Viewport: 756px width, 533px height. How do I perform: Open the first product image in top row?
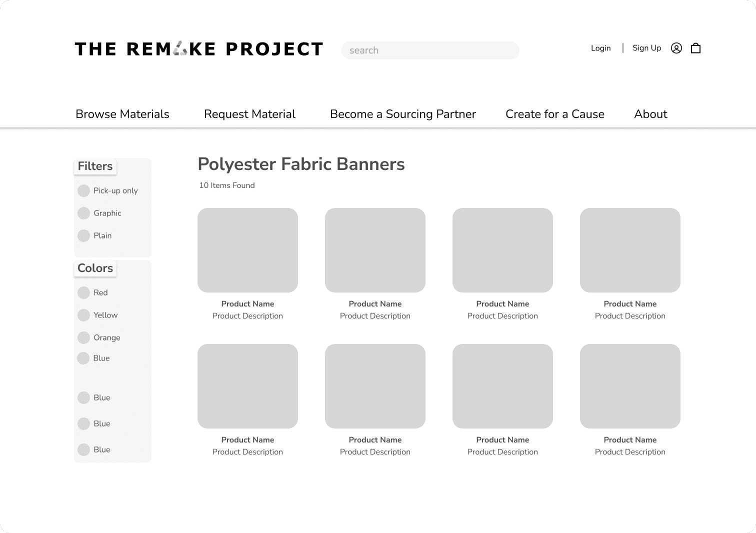pos(247,250)
